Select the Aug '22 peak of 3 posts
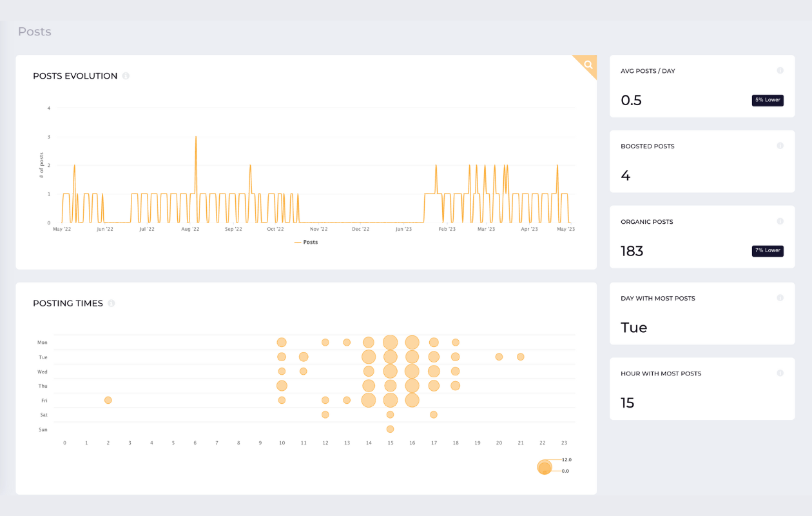This screenshot has height=516, width=812. [x=196, y=137]
